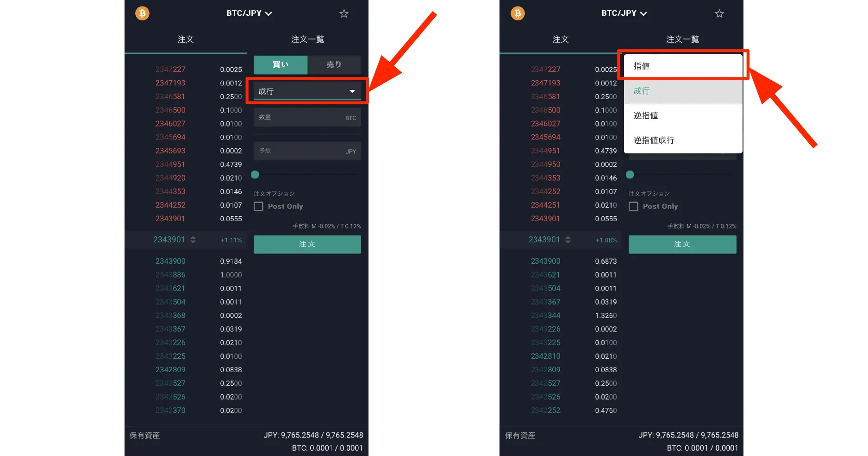
Task: Add BTC/JPY to favorites with left star icon
Action: (x=344, y=13)
